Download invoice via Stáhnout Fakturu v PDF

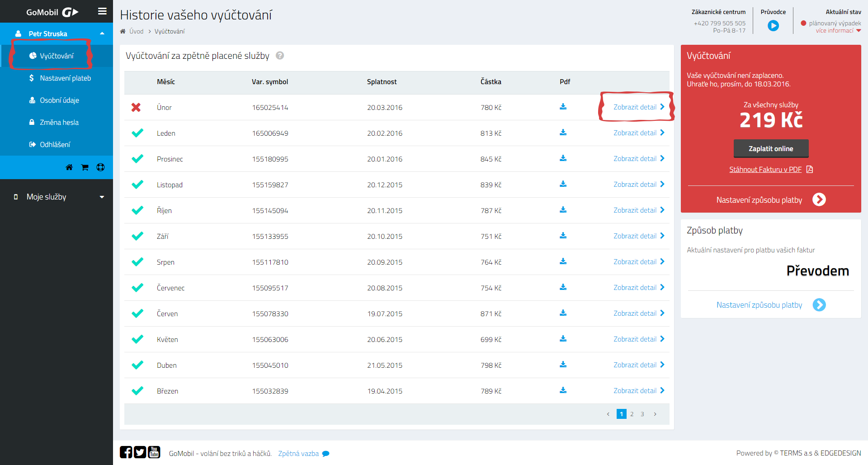(x=771, y=169)
